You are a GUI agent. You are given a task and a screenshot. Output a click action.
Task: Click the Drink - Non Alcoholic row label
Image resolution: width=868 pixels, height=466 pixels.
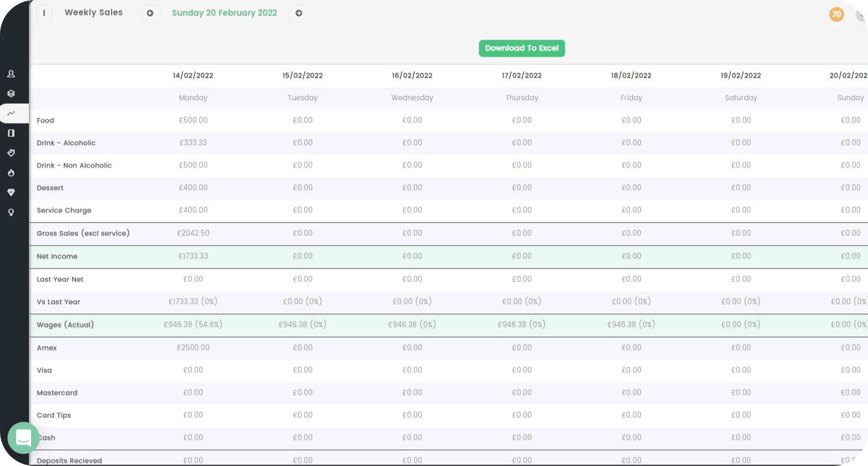pos(74,165)
